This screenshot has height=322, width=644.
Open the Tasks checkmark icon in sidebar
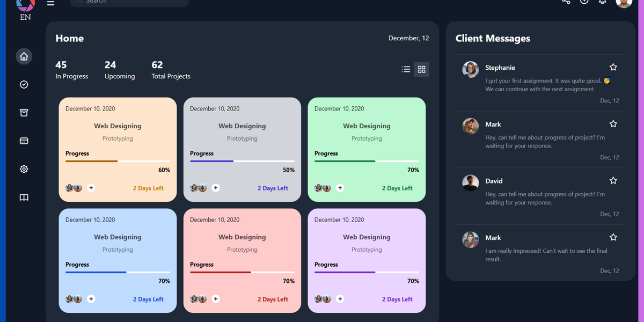click(24, 84)
